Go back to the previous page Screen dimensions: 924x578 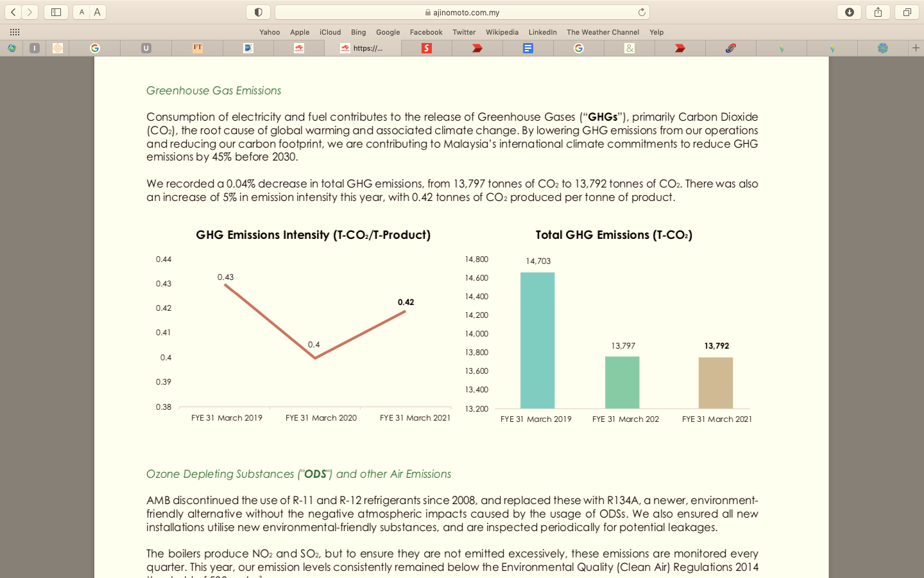[x=13, y=12]
